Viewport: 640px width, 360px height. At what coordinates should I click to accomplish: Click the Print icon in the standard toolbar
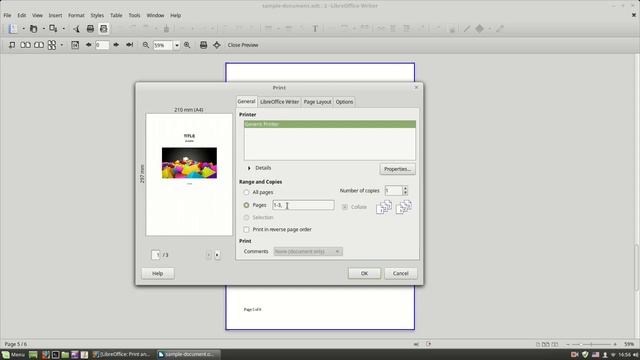pyautogui.click(x=90, y=29)
